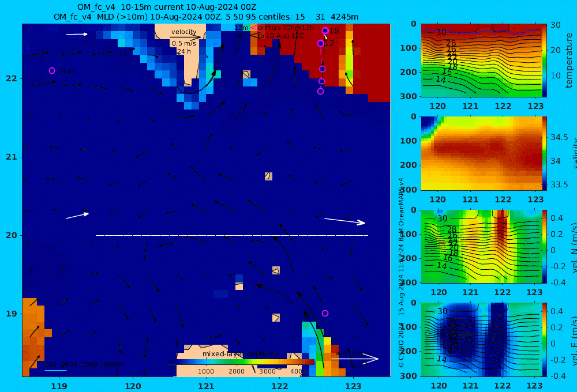The width and height of the screenshot is (577, 392).
Task: Click the MLD centiles subtitle line
Action: 206,17
